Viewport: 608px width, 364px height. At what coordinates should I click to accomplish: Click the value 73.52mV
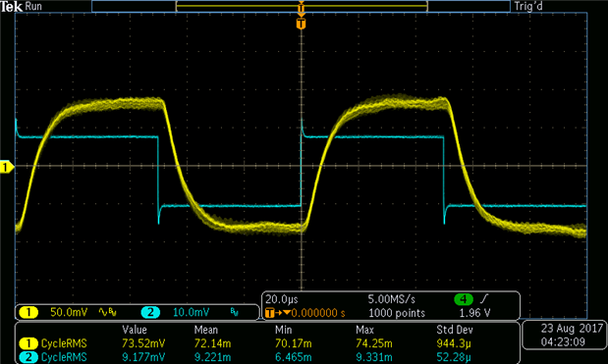(x=143, y=343)
